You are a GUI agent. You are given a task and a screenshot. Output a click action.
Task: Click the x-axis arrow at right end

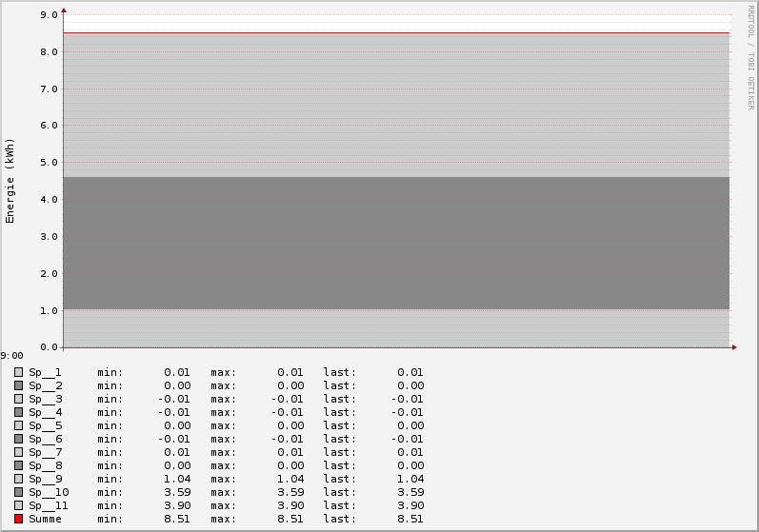(x=733, y=347)
